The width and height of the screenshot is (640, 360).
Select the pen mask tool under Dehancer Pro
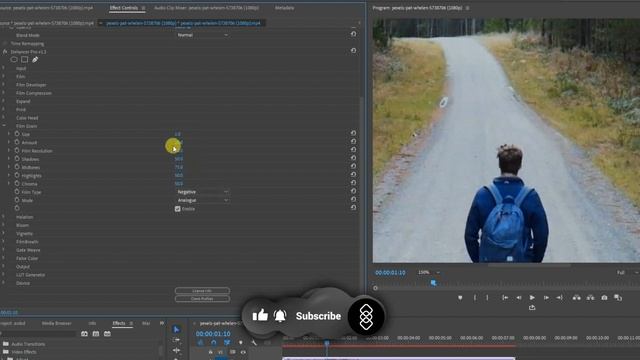(35, 60)
